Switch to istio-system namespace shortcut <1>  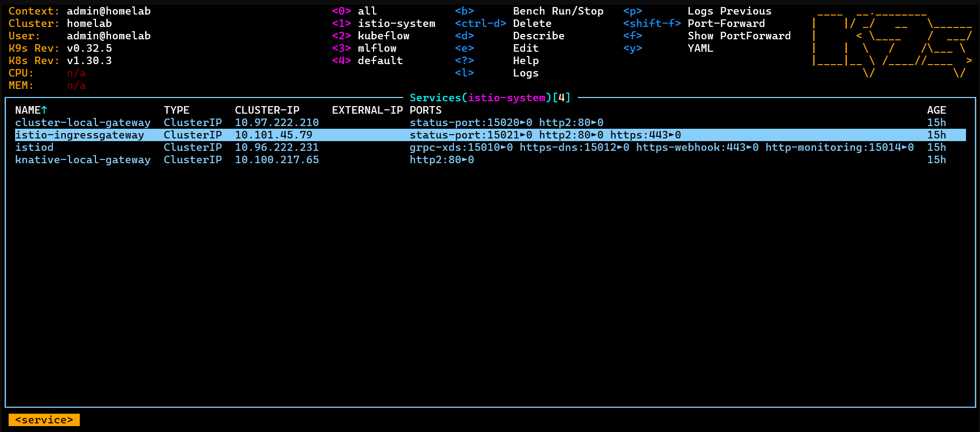tap(384, 24)
